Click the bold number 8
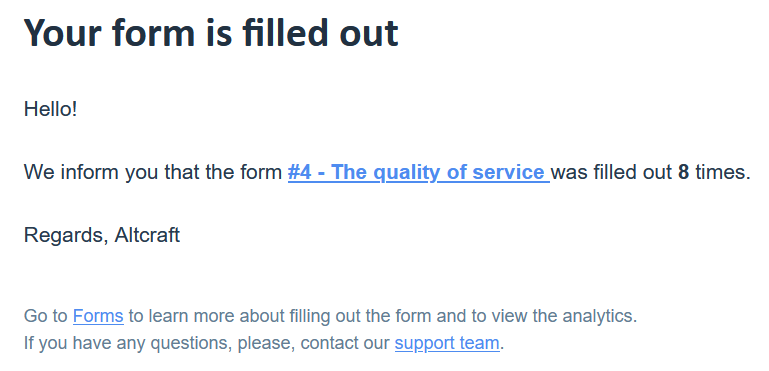The image size is (769, 371). pyautogui.click(x=684, y=172)
